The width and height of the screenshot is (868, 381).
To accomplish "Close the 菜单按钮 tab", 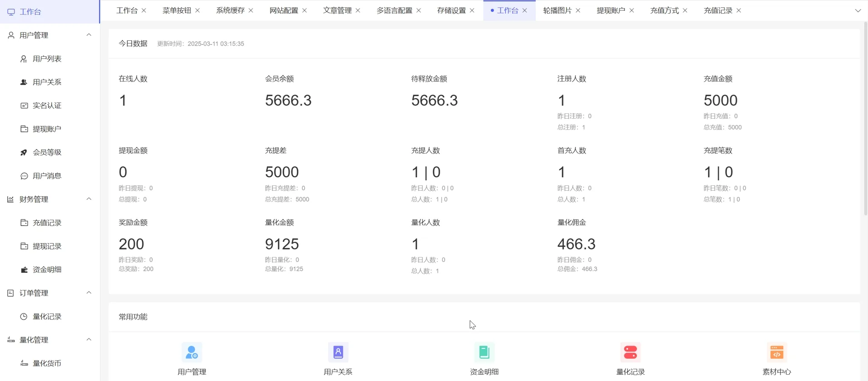I will 198,10.
